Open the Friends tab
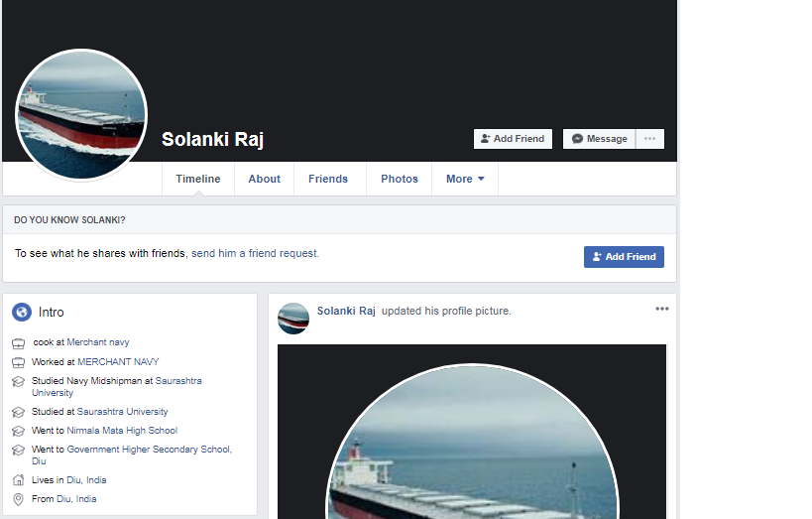The width and height of the screenshot is (812, 519). pos(328,180)
